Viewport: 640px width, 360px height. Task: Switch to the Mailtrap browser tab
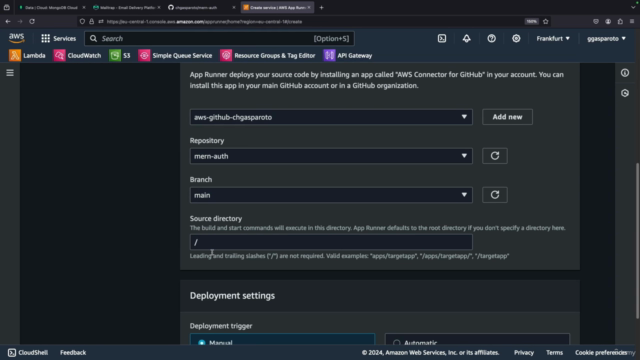coord(126,7)
